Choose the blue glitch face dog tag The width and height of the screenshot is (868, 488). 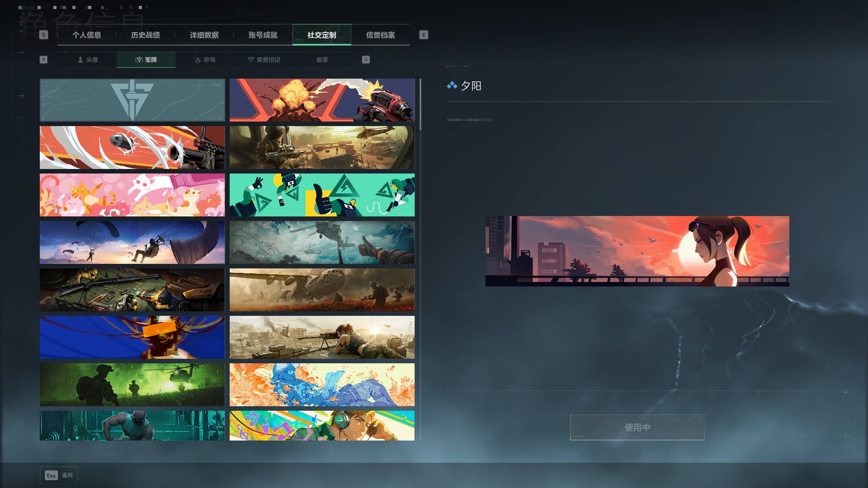pyautogui.click(x=132, y=337)
